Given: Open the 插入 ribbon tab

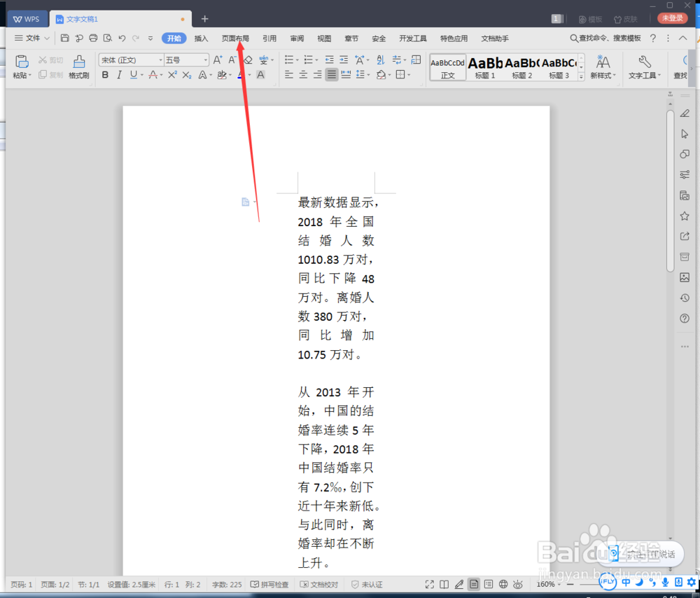Looking at the screenshot, I should [x=201, y=38].
